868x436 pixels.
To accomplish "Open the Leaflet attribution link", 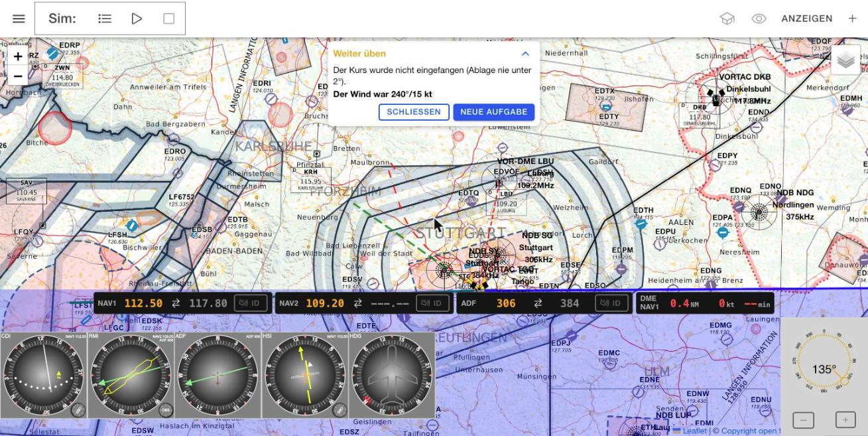I will (x=690, y=431).
